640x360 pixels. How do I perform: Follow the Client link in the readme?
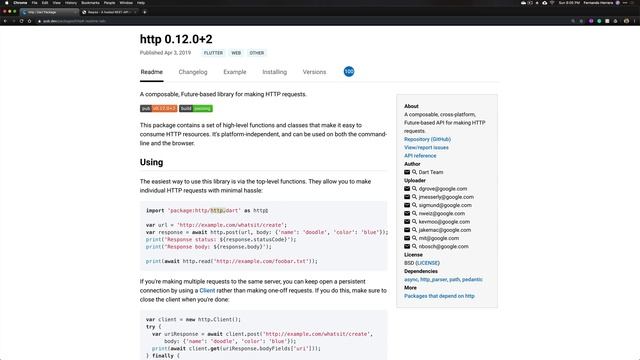207,291
